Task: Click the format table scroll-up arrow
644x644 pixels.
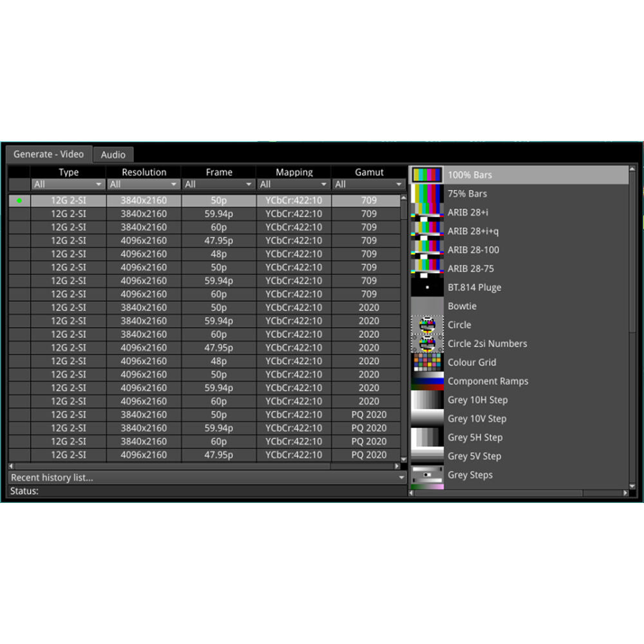Action: pos(404,198)
